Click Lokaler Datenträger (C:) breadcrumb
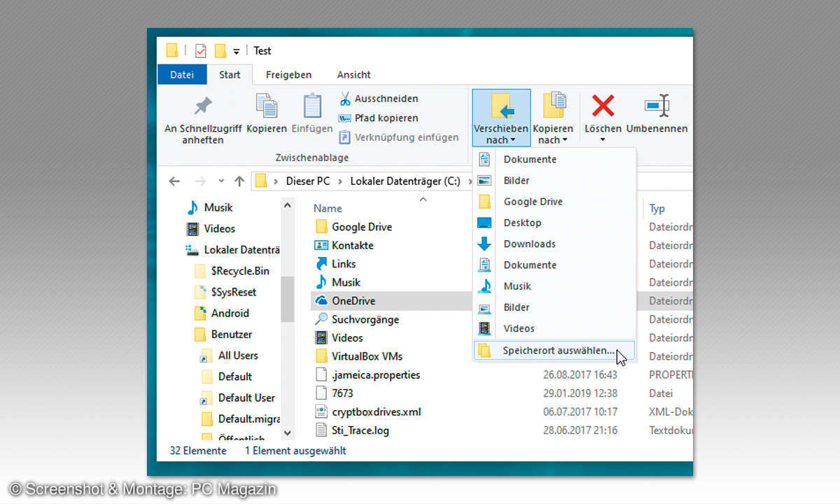 (x=405, y=181)
